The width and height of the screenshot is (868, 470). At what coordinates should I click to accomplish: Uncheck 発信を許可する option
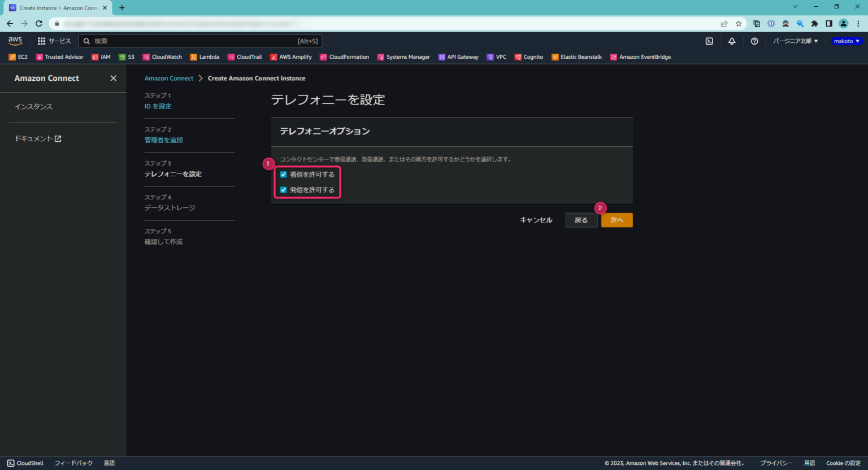(x=283, y=189)
